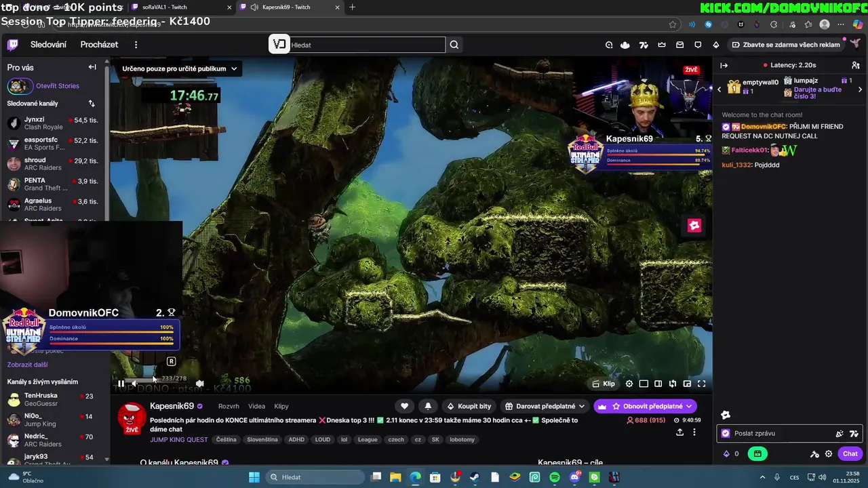Open the Klipy tab
Viewport: 868px width, 488px height.
[x=281, y=406]
